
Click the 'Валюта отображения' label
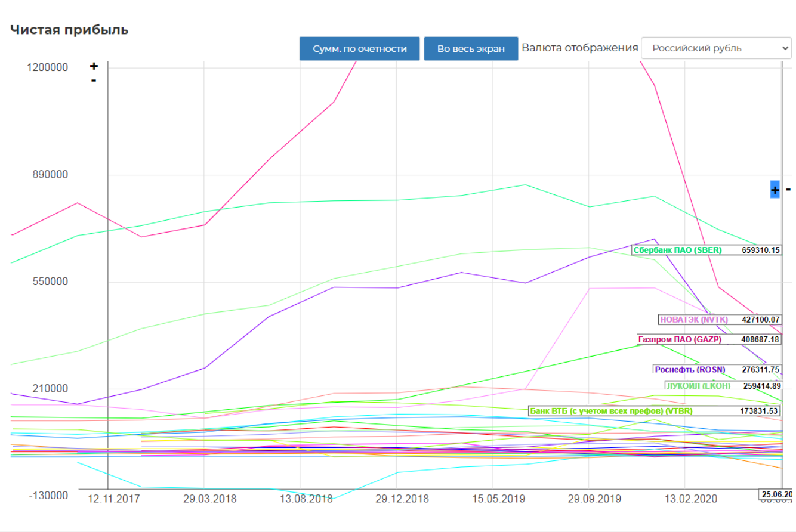(580, 48)
